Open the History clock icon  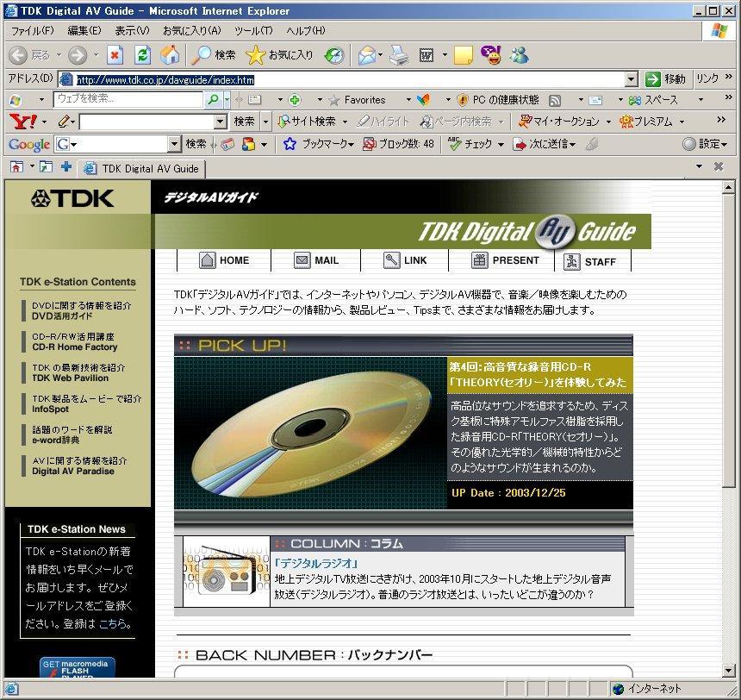tap(334, 55)
